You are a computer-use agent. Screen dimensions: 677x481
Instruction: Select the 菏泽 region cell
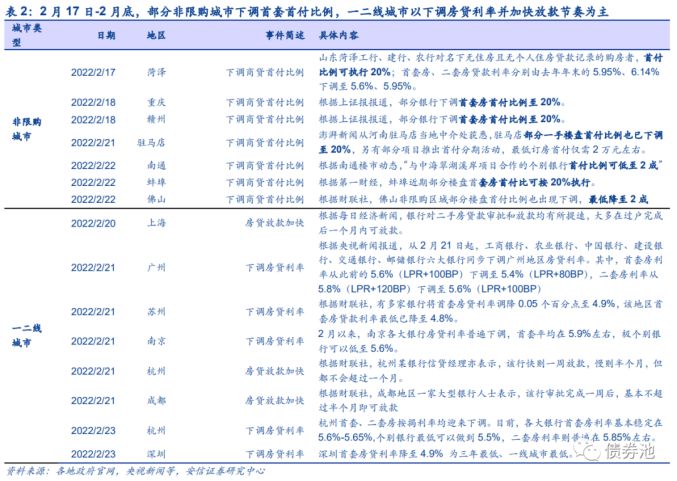[x=156, y=72]
